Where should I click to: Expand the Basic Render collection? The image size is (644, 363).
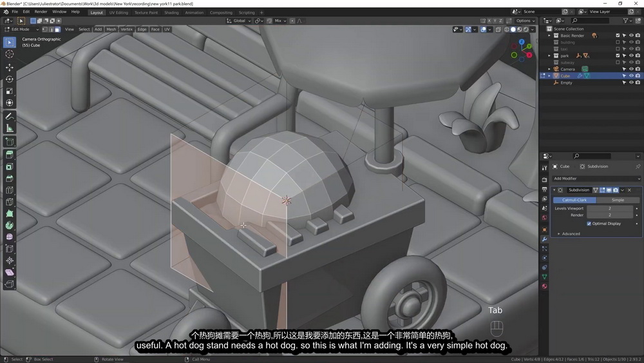(x=549, y=35)
